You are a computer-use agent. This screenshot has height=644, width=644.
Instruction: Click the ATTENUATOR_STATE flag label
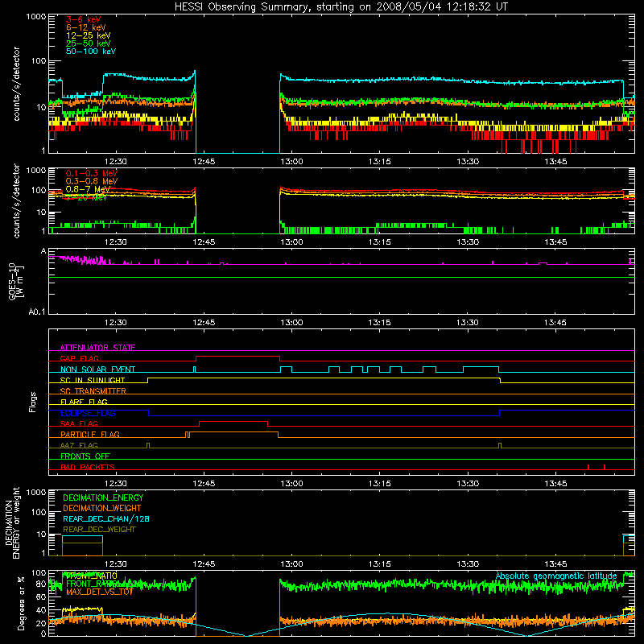97,348
